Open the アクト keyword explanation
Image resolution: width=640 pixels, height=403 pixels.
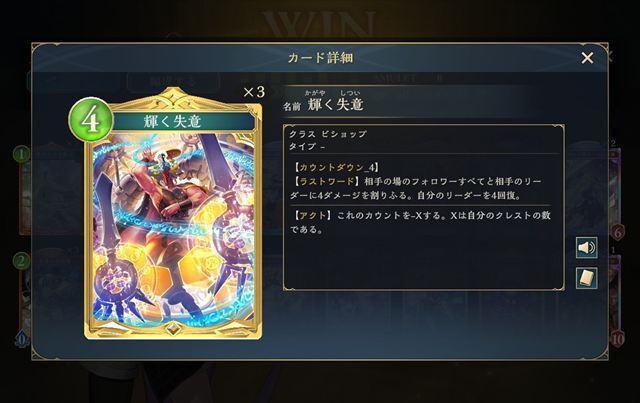[x=312, y=216]
